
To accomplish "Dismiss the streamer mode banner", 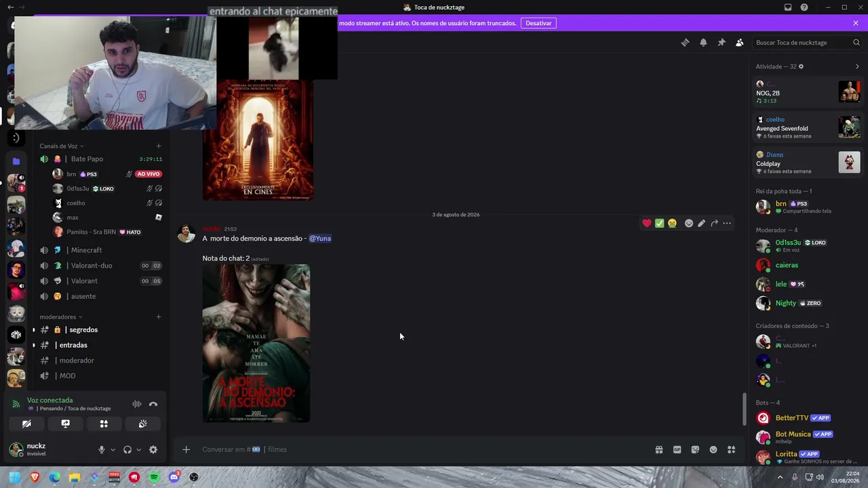I will pyautogui.click(x=856, y=23).
